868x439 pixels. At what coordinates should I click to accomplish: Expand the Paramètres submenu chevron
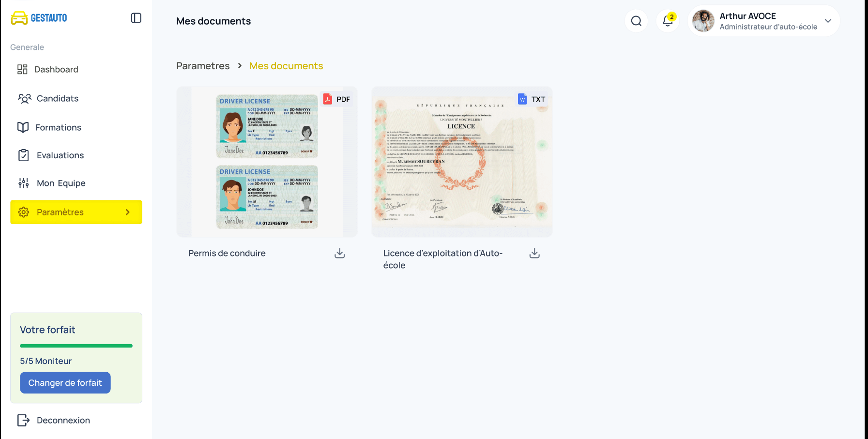(127, 212)
